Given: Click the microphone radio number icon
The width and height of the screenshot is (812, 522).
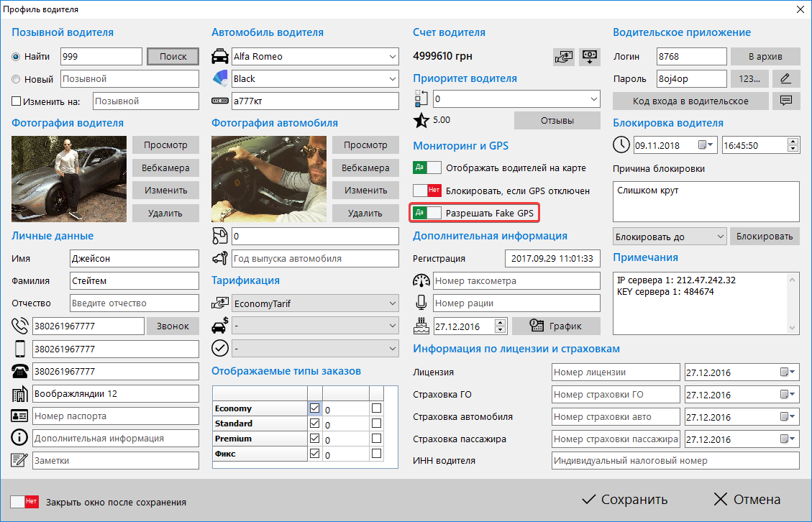Looking at the screenshot, I should point(421,303).
